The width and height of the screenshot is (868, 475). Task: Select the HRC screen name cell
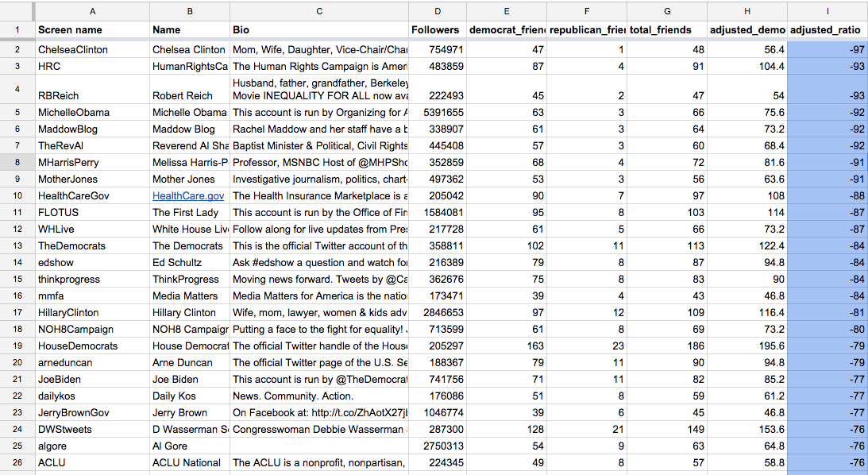point(92,67)
